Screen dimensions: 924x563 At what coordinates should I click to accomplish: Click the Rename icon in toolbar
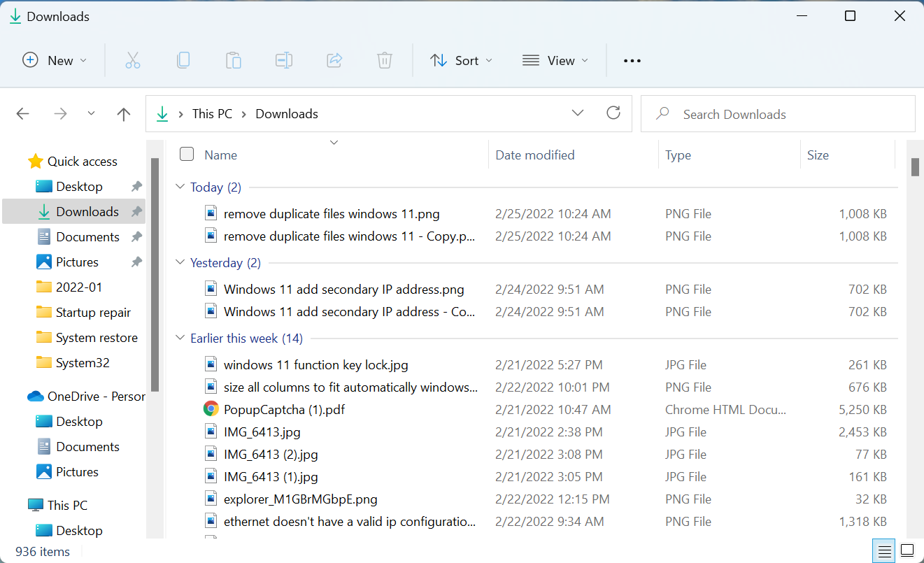284,61
